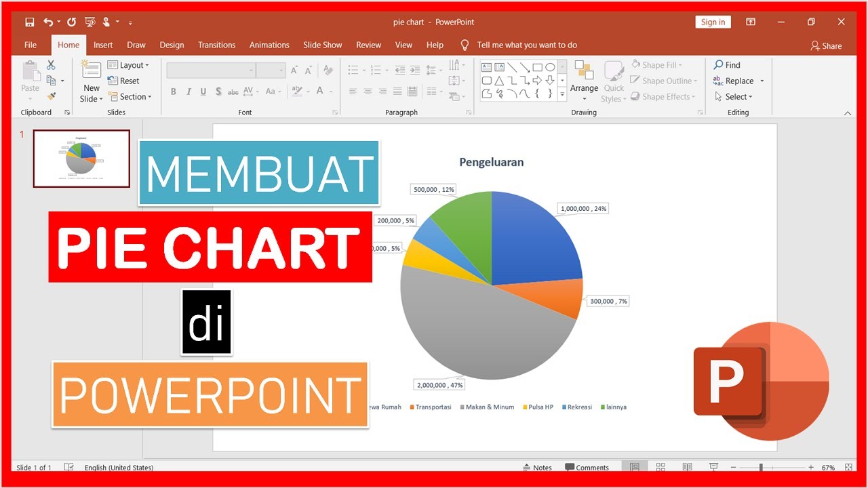Increase list indent level icon

tap(414, 70)
